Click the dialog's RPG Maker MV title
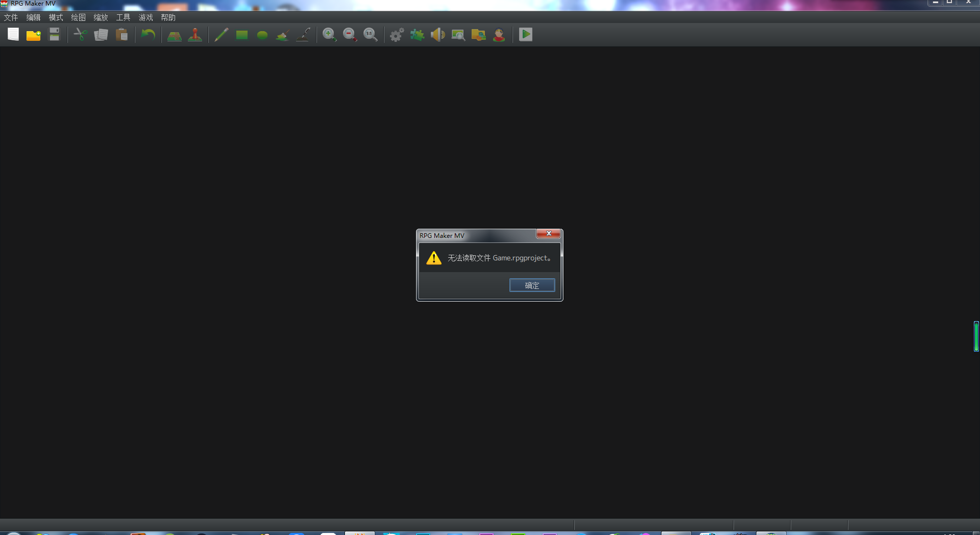This screenshot has height=535, width=980. coord(442,235)
